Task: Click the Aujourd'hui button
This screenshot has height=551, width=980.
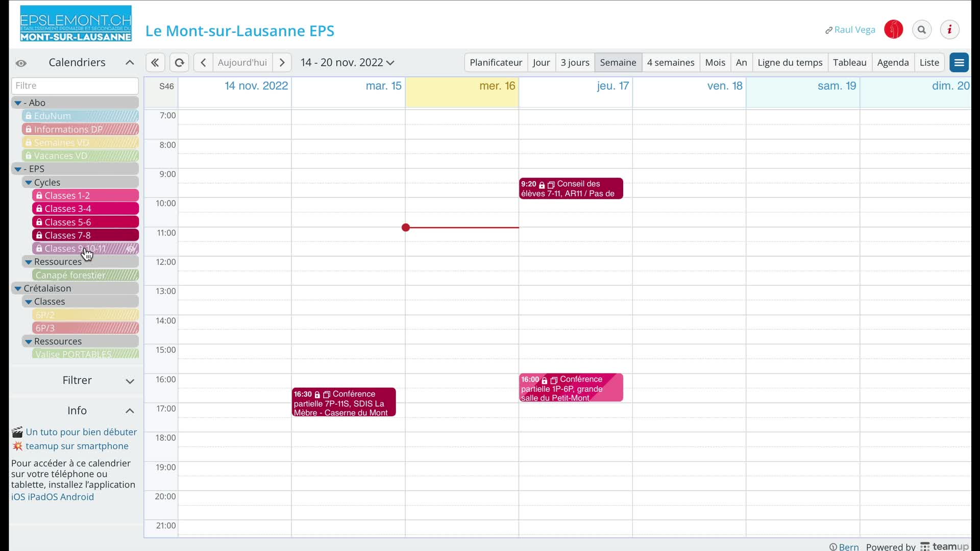Action: coord(242,62)
